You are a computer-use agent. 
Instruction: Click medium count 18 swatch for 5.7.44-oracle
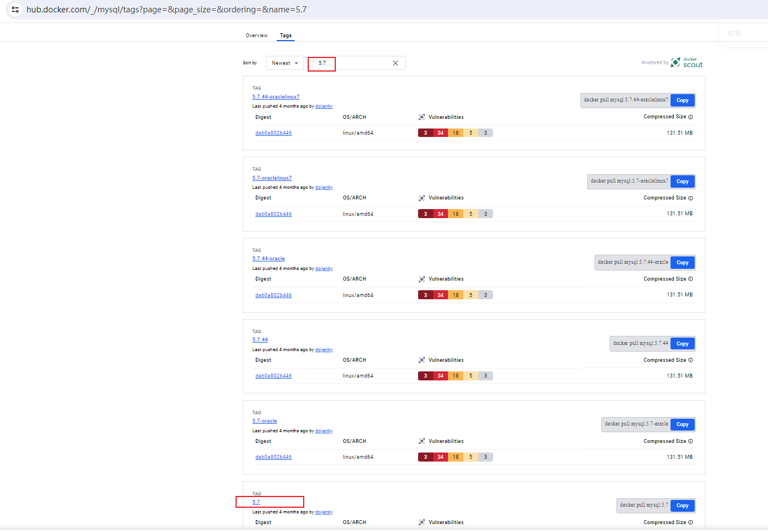pos(456,295)
